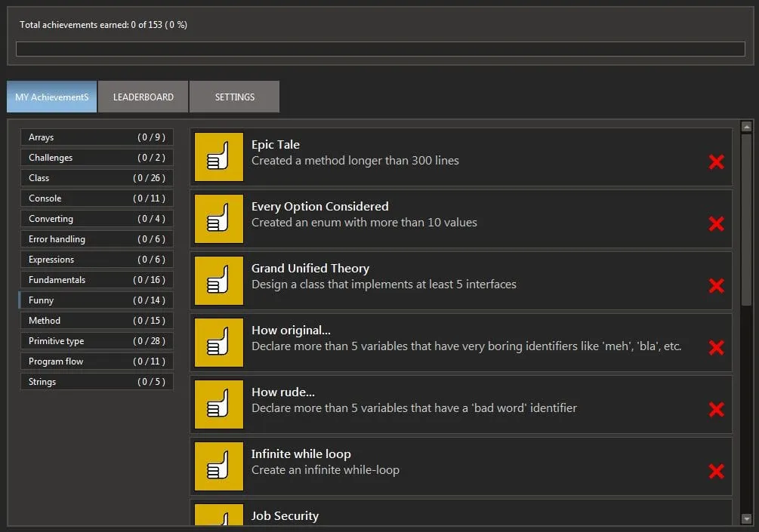Click the How original... achievement title
The width and height of the screenshot is (759, 532).
click(x=291, y=331)
